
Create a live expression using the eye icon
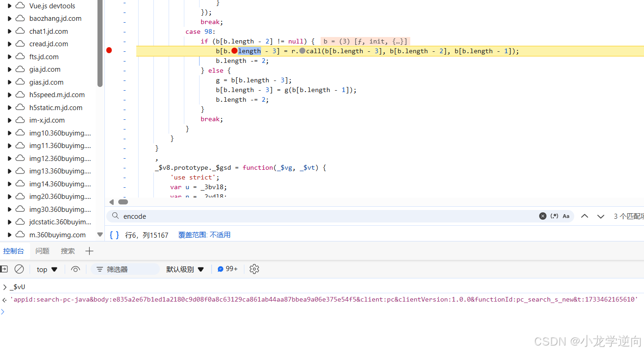click(75, 269)
